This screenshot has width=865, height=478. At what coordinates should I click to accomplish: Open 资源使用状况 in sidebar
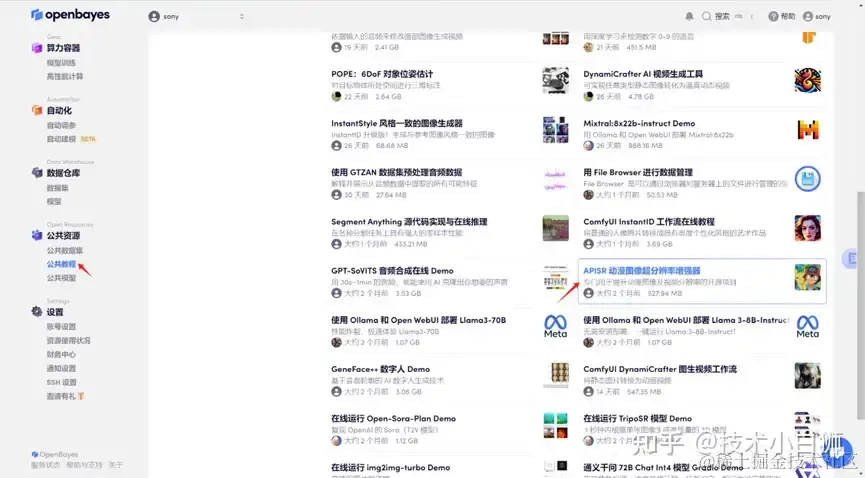[68, 341]
